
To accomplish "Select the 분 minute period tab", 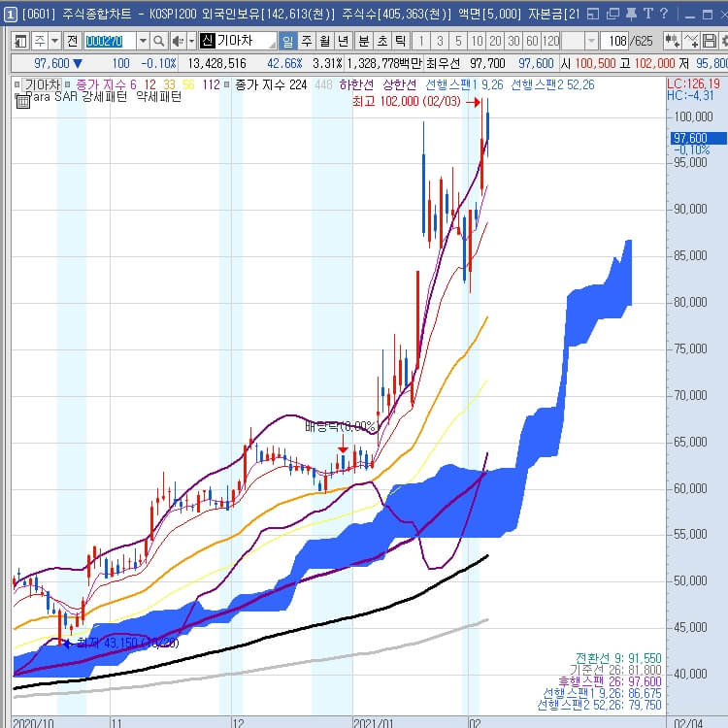I will pyautogui.click(x=364, y=42).
